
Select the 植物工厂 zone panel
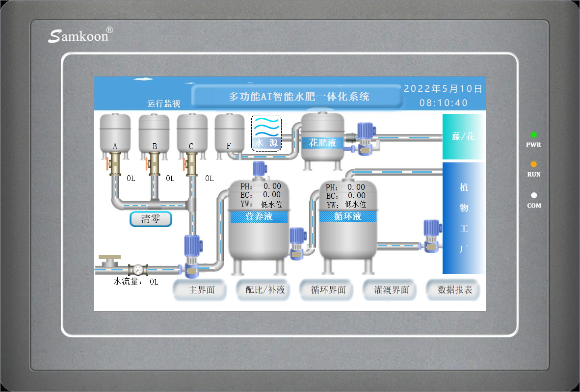coord(463,218)
